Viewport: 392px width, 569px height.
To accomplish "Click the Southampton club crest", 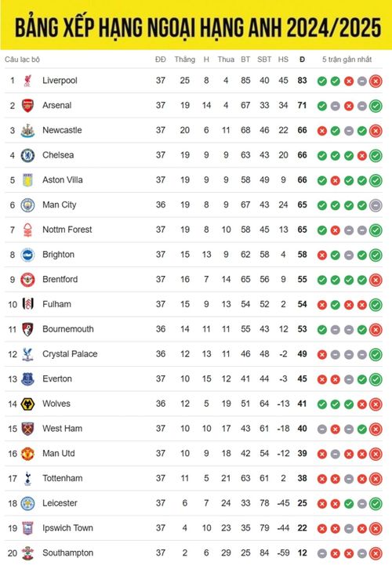I will [27, 553].
